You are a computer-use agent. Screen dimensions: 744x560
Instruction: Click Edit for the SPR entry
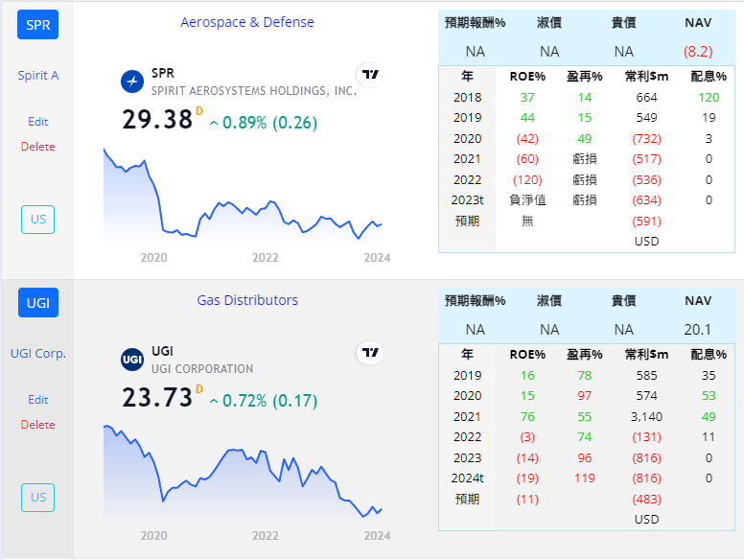point(38,122)
